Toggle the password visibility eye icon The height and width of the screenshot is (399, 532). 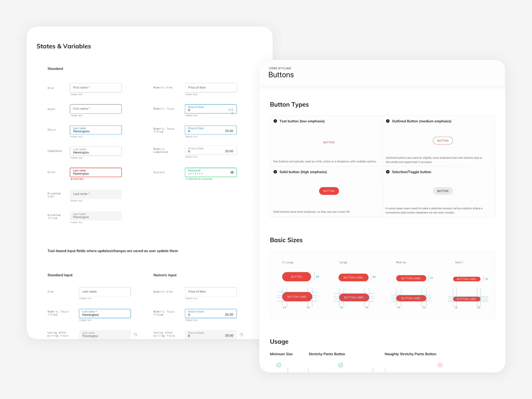pyautogui.click(x=232, y=172)
